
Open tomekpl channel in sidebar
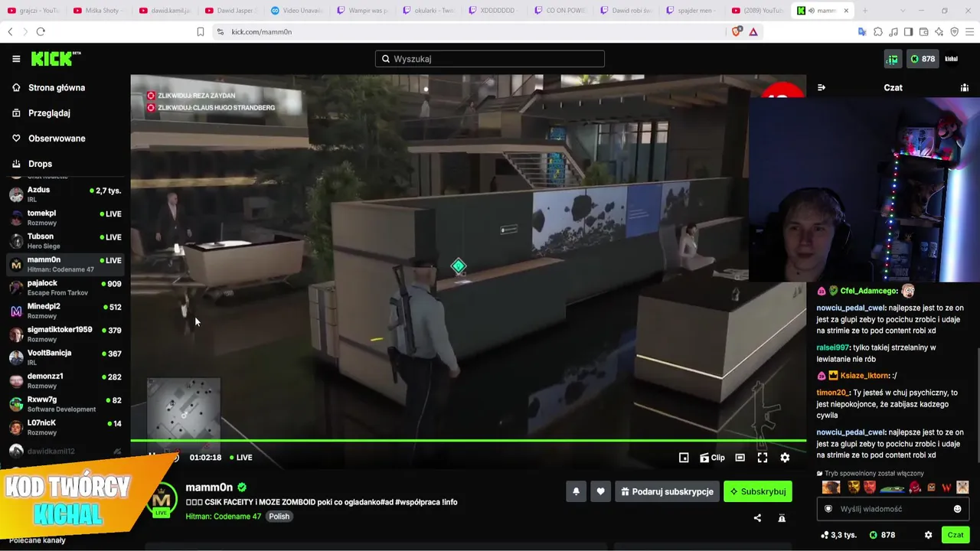65,217
